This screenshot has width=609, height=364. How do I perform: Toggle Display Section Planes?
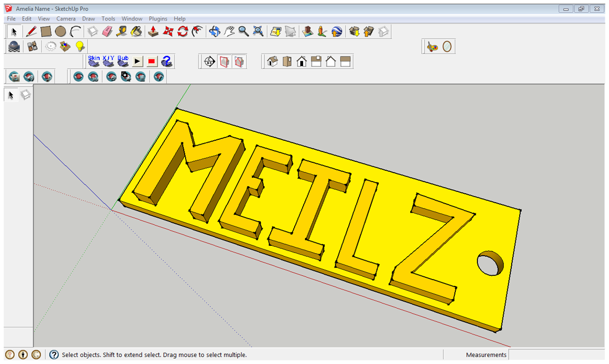click(224, 62)
